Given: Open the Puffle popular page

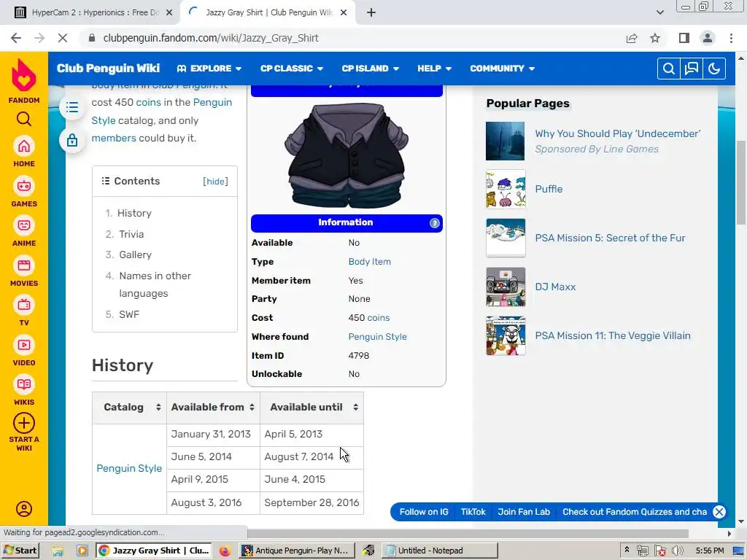Looking at the screenshot, I should pos(549,189).
